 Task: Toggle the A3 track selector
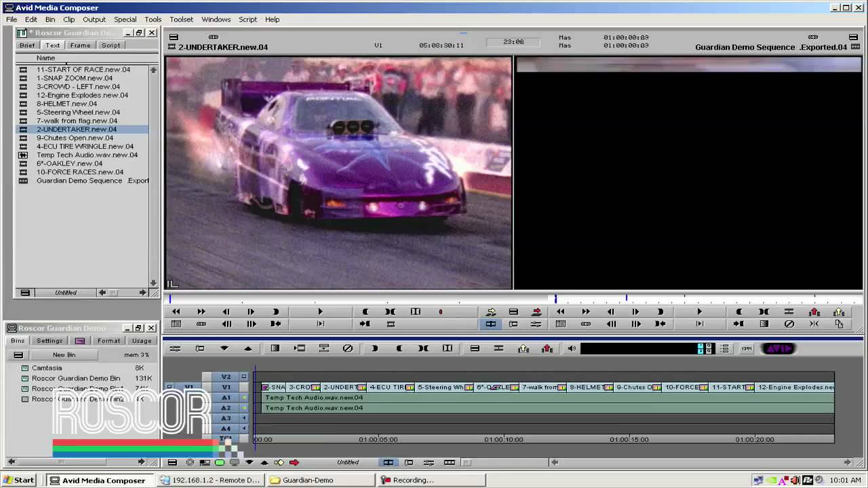point(226,418)
